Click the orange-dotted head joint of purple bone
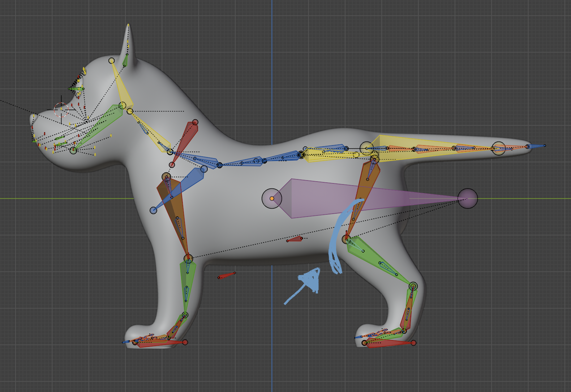 [272, 198]
